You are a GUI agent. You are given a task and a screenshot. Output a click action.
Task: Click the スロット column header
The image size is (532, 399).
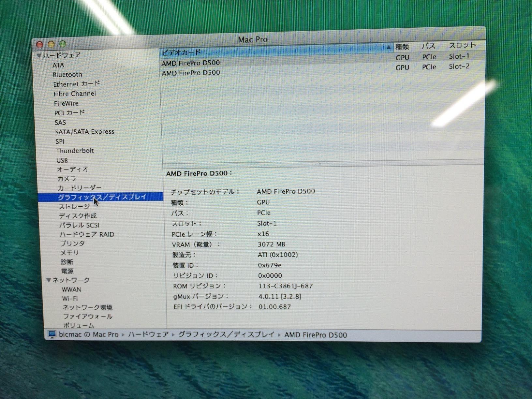[462, 45]
